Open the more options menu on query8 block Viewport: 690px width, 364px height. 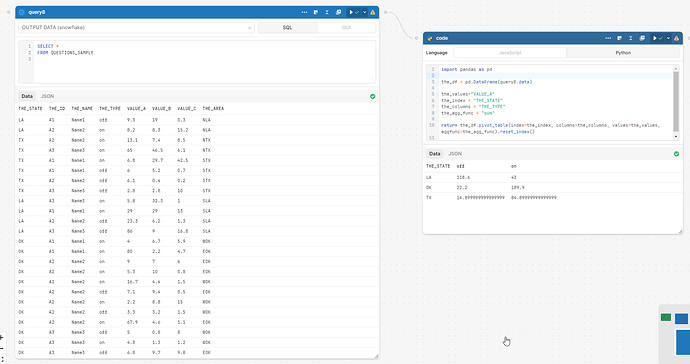coord(304,12)
